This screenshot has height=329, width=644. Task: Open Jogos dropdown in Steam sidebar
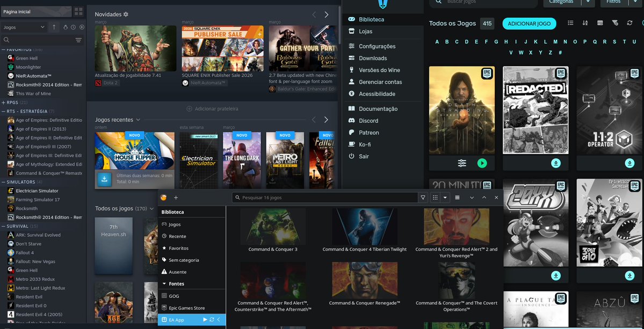click(x=24, y=27)
